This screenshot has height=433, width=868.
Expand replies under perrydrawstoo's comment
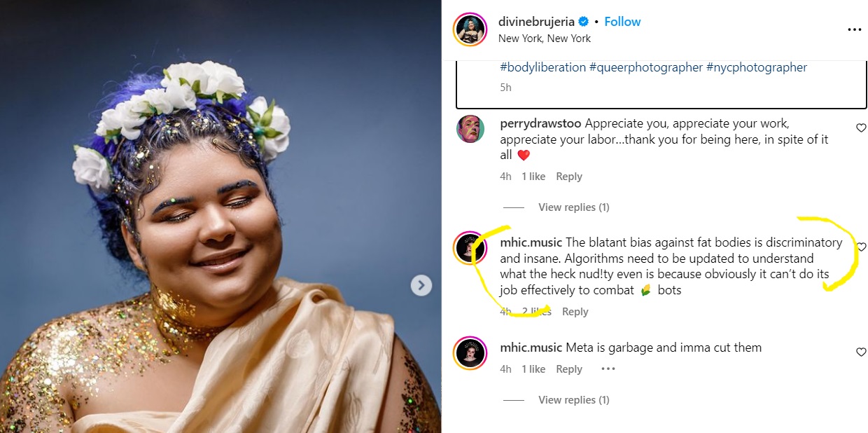(573, 207)
